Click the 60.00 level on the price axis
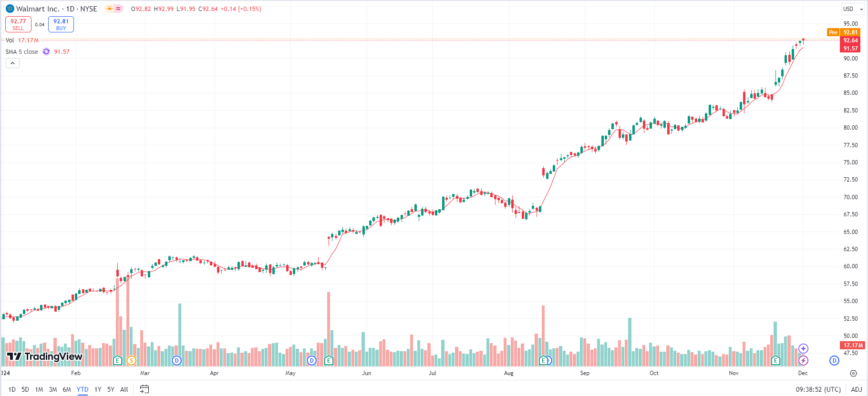Image resolution: width=868 pixels, height=396 pixels. pos(850,266)
